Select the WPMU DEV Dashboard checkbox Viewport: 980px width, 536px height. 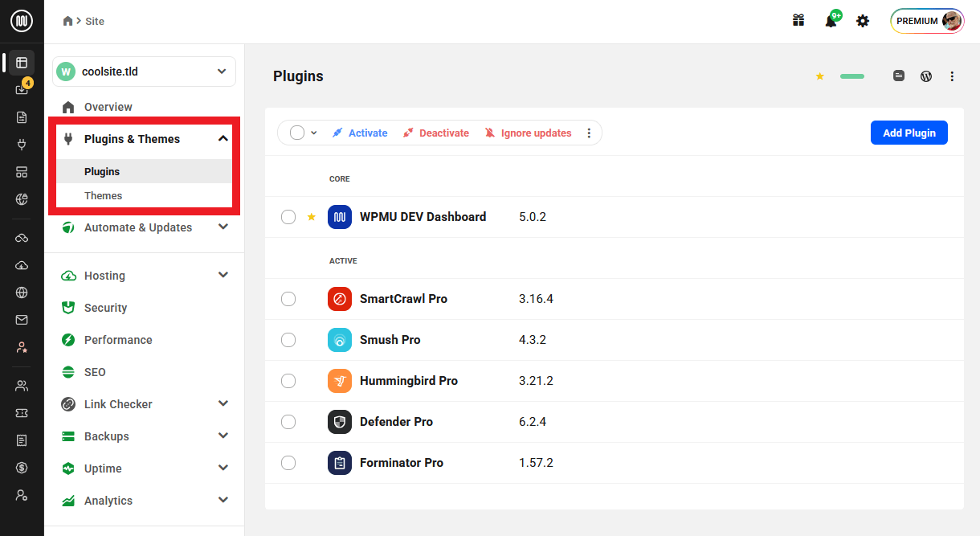pyautogui.click(x=288, y=217)
